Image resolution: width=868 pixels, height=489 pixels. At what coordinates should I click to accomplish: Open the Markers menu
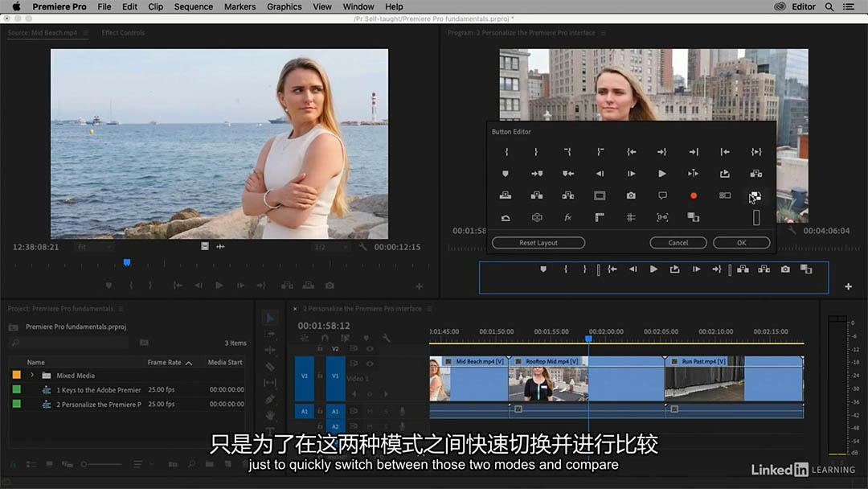(240, 6)
